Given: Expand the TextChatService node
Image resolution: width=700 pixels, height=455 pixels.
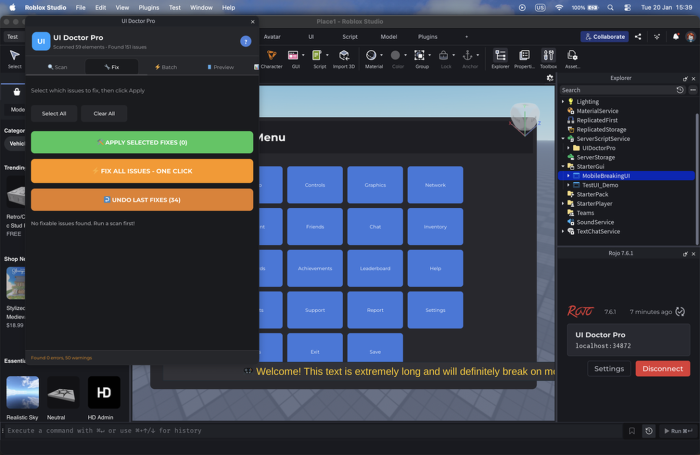Looking at the screenshot, I should pyautogui.click(x=563, y=231).
